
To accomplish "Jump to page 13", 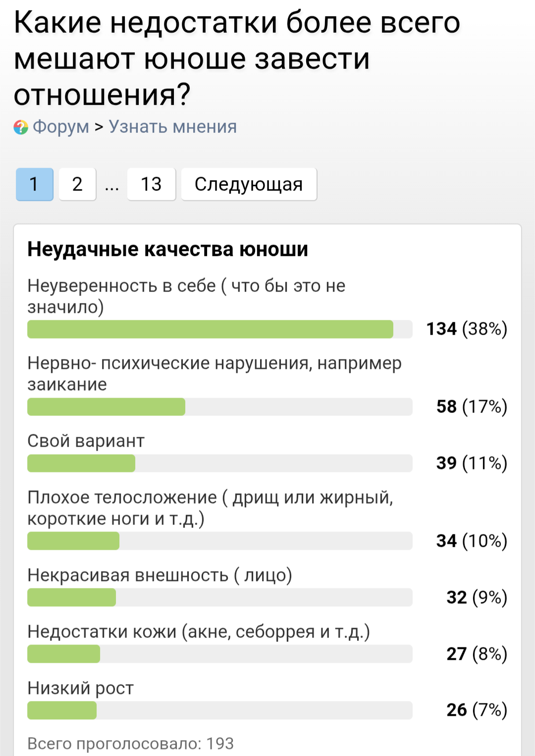I will (151, 184).
